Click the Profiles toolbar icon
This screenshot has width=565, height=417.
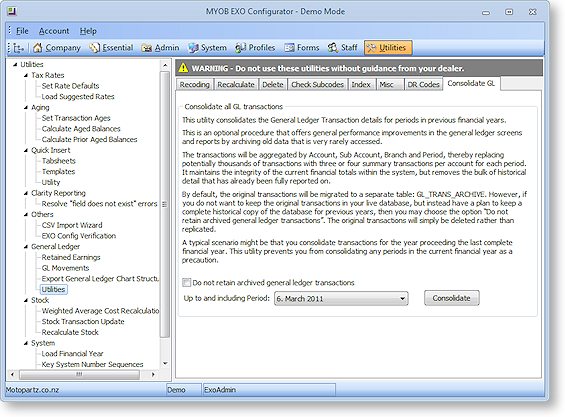(x=240, y=48)
